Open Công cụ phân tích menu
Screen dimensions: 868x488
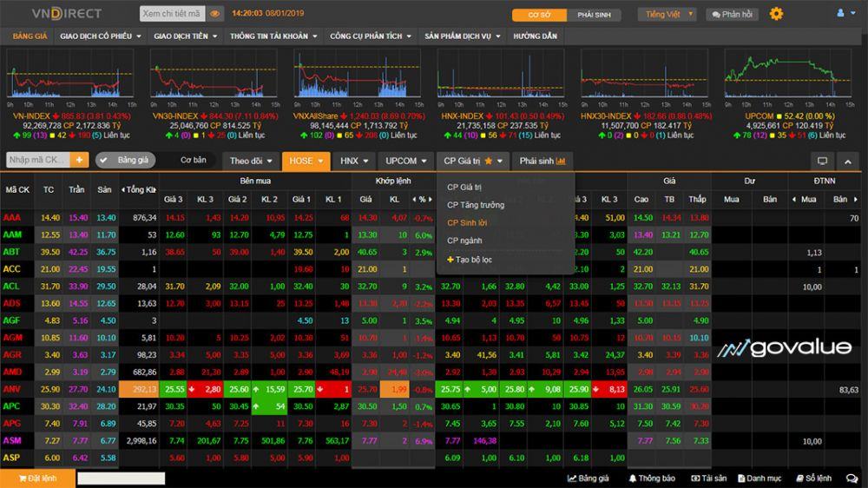(x=373, y=36)
